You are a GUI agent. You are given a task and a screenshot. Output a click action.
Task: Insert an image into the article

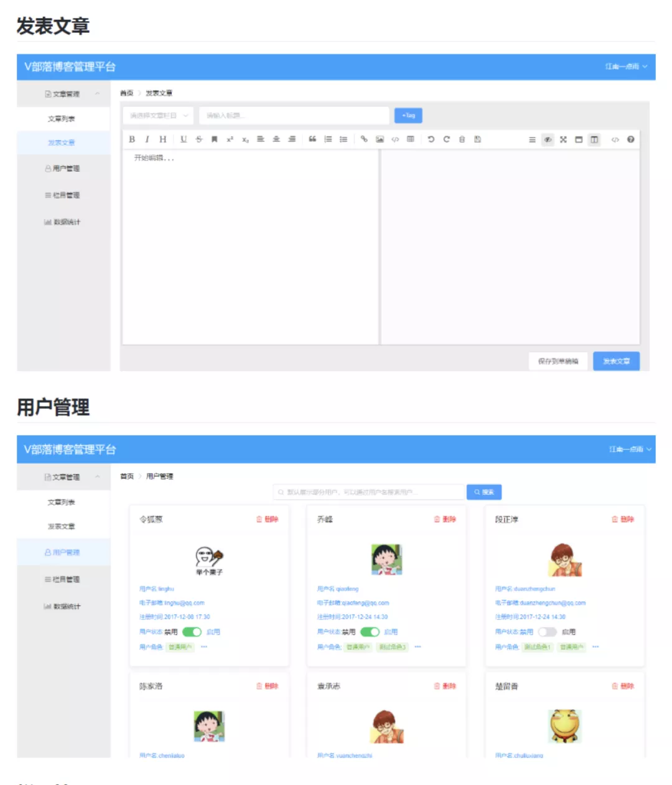click(x=380, y=139)
